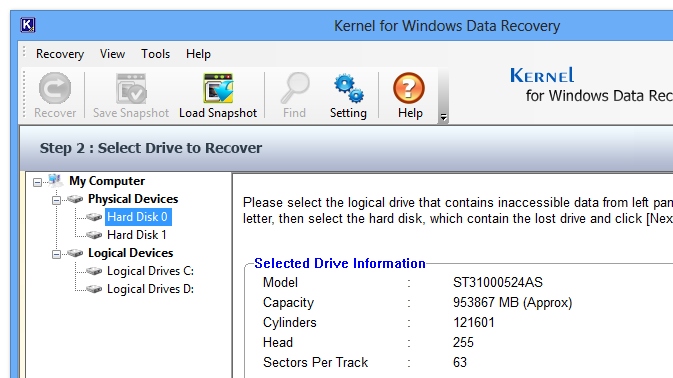The width and height of the screenshot is (673, 378).
Task: Click the orange Help question icon
Action: [x=409, y=88]
